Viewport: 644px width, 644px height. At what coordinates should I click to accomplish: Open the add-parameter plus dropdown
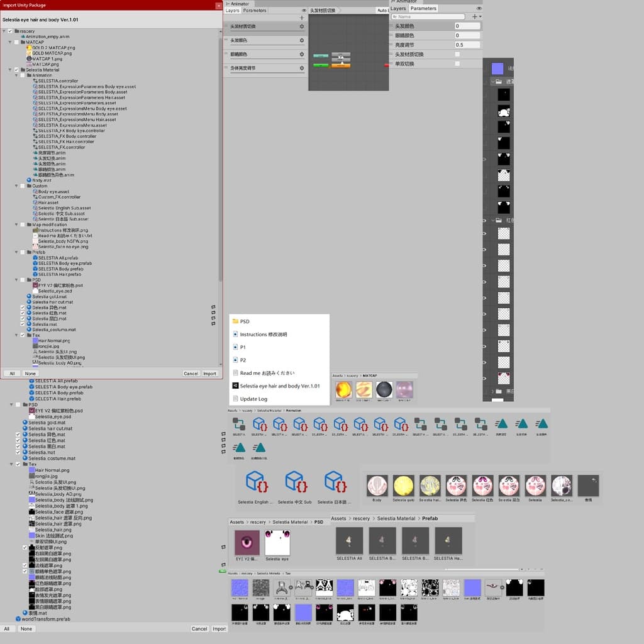click(477, 17)
